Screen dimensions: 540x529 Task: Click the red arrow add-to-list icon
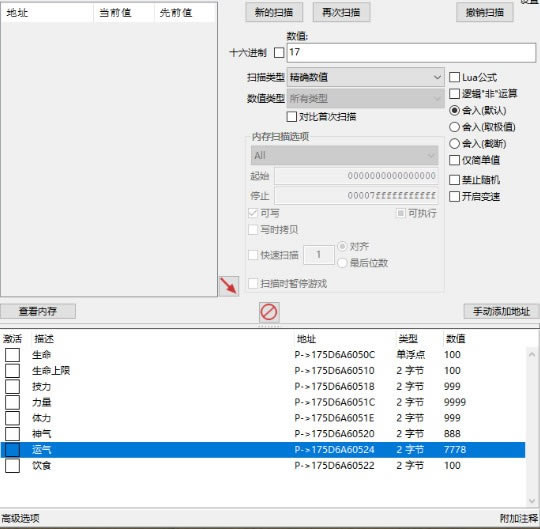229,286
